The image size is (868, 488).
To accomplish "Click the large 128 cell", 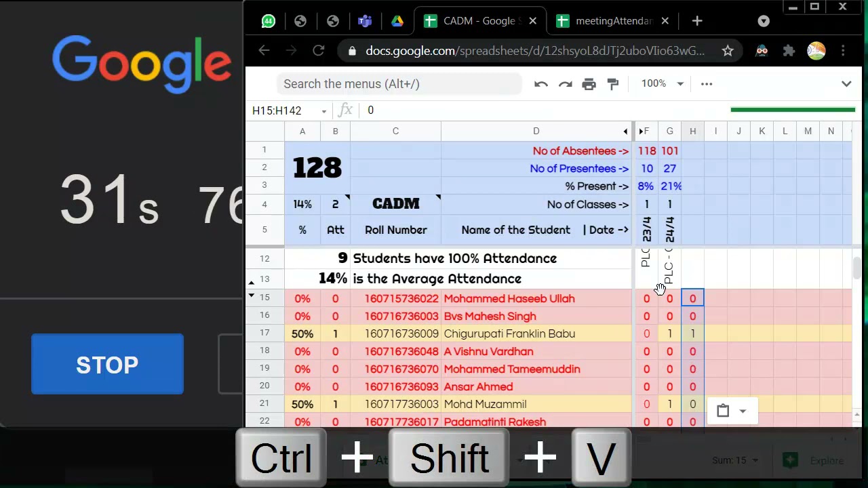I will coord(317,168).
